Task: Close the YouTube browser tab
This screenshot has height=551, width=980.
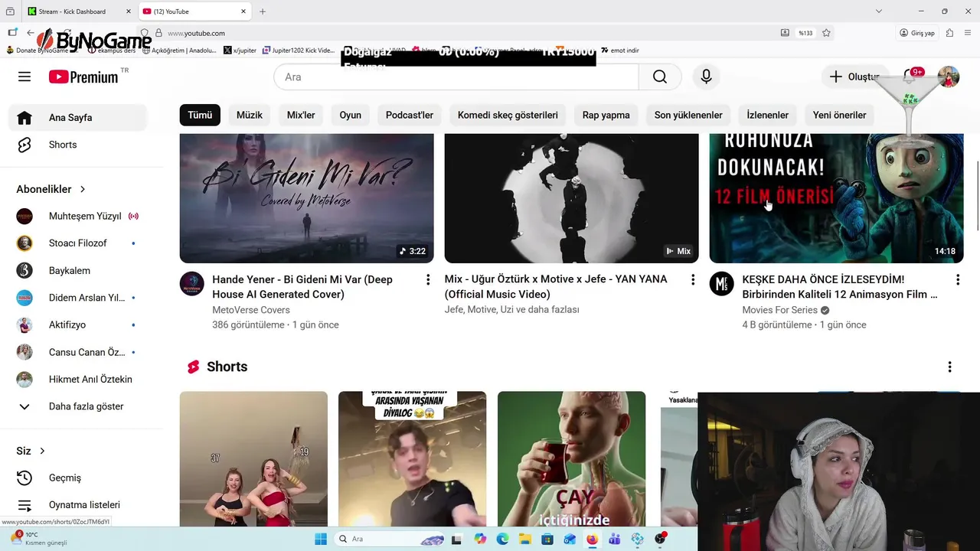Action: tap(244, 11)
